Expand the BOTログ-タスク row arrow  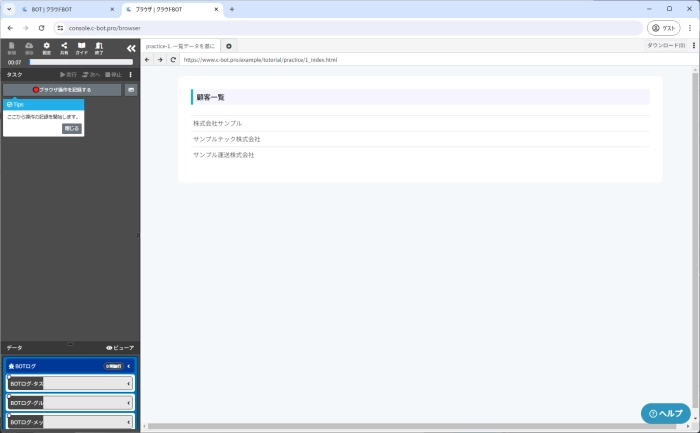point(129,383)
